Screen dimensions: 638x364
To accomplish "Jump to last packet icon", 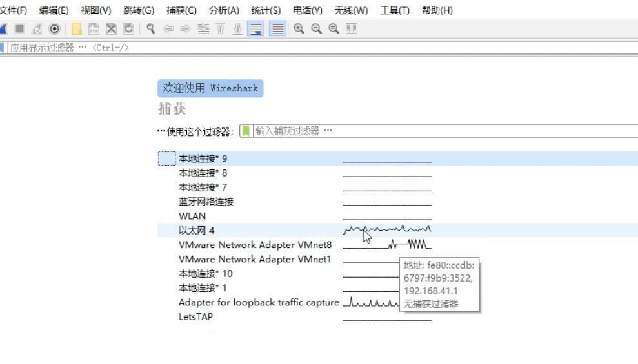I will (238, 29).
